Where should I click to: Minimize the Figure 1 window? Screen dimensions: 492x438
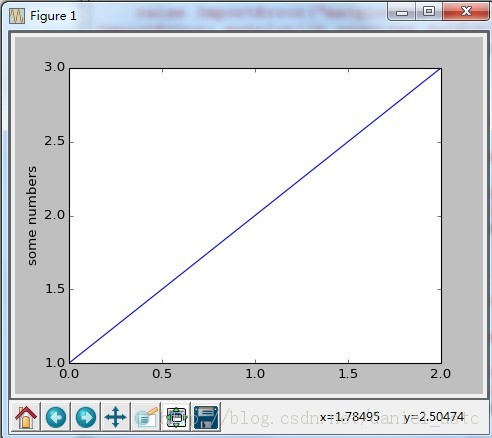(x=402, y=12)
